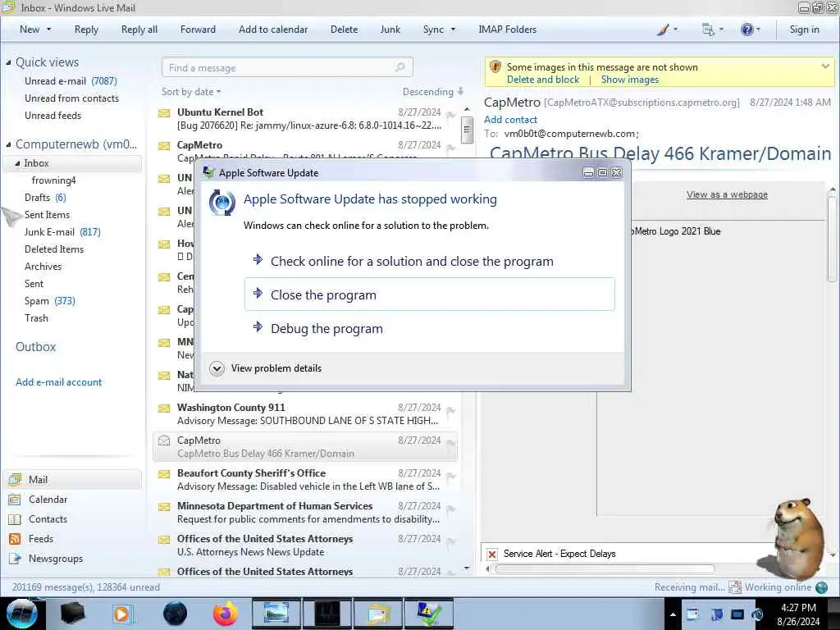Click Add to calendar
The height and width of the screenshot is (630, 840).
[x=273, y=30]
